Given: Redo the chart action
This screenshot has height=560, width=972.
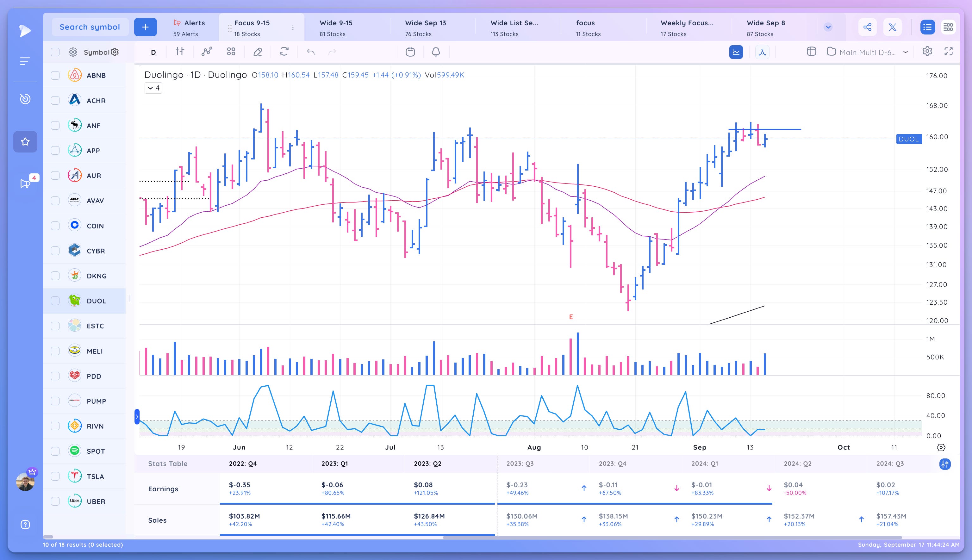Looking at the screenshot, I should point(332,52).
